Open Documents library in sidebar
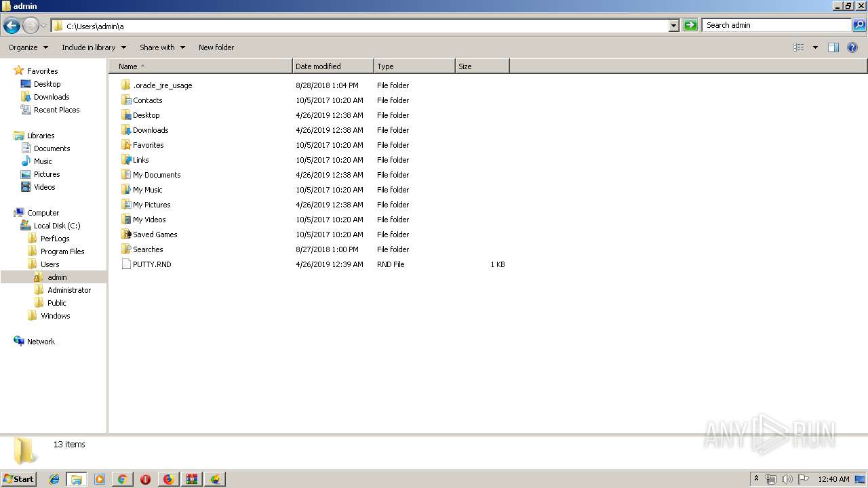This screenshot has height=488, width=868. [x=52, y=148]
